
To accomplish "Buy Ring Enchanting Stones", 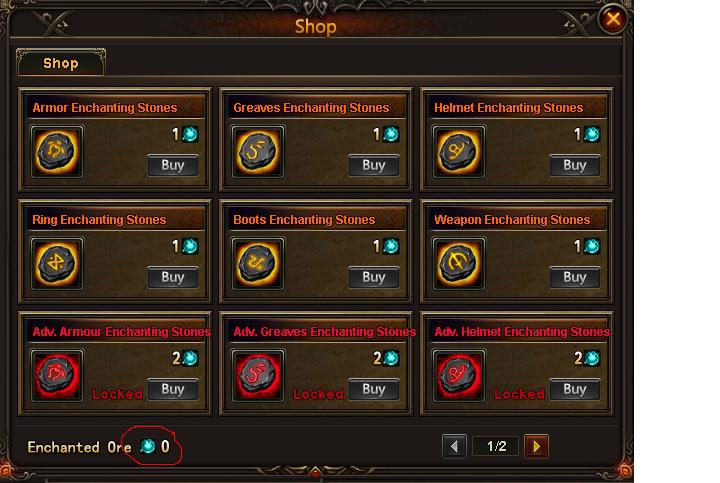I will 173,277.
